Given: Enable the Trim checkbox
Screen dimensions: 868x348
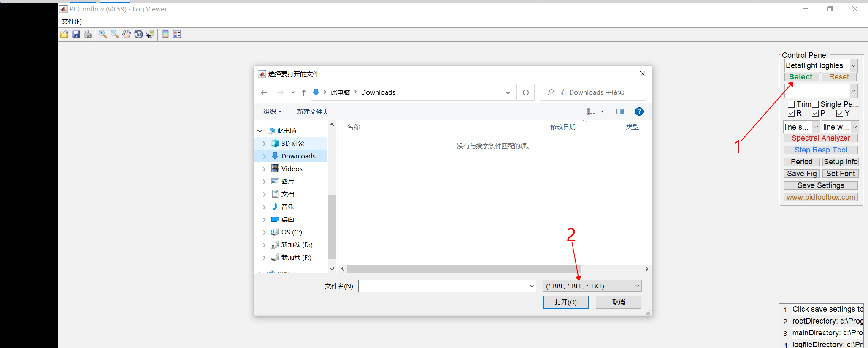Looking at the screenshot, I should (791, 104).
